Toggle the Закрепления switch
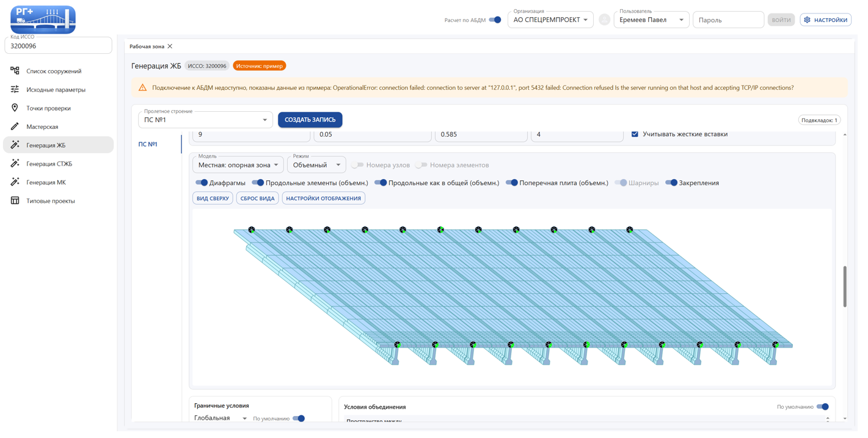Viewport: 868px width, 438px height. pyautogui.click(x=671, y=183)
